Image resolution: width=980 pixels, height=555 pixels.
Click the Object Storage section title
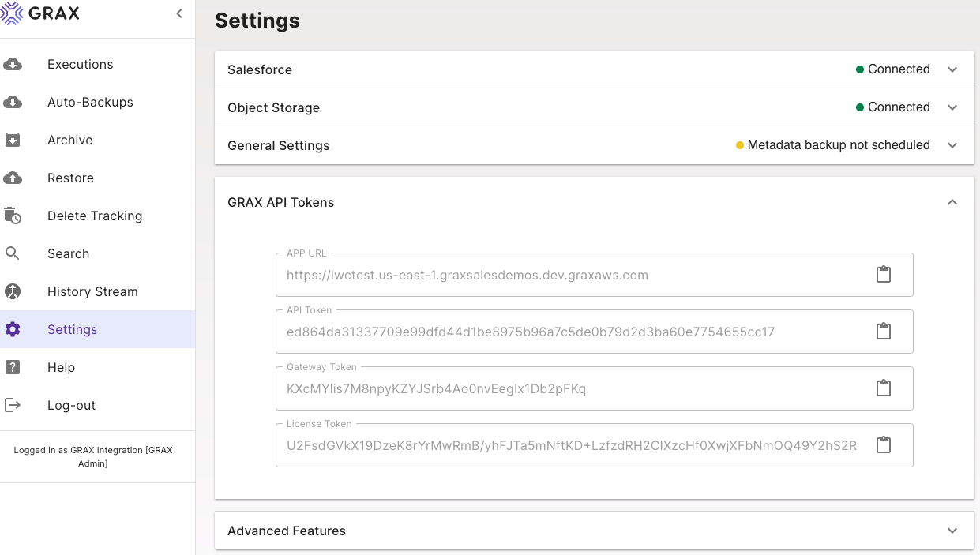[273, 107]
